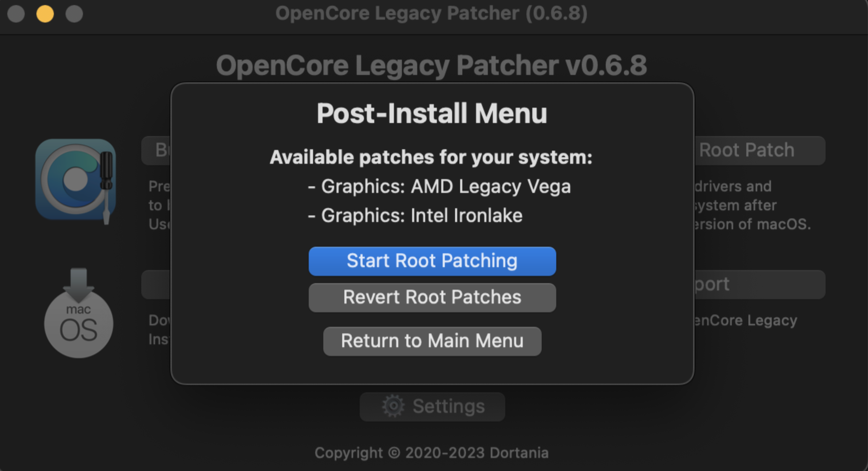Open the Settings label button
The width and height of the screenshot is (868, 471).
449,406
